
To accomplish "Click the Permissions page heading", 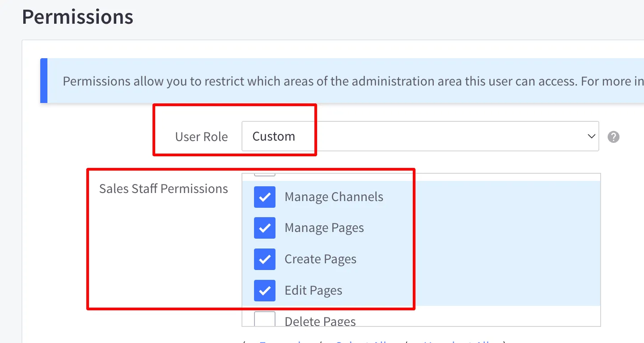I will [77, 17].
